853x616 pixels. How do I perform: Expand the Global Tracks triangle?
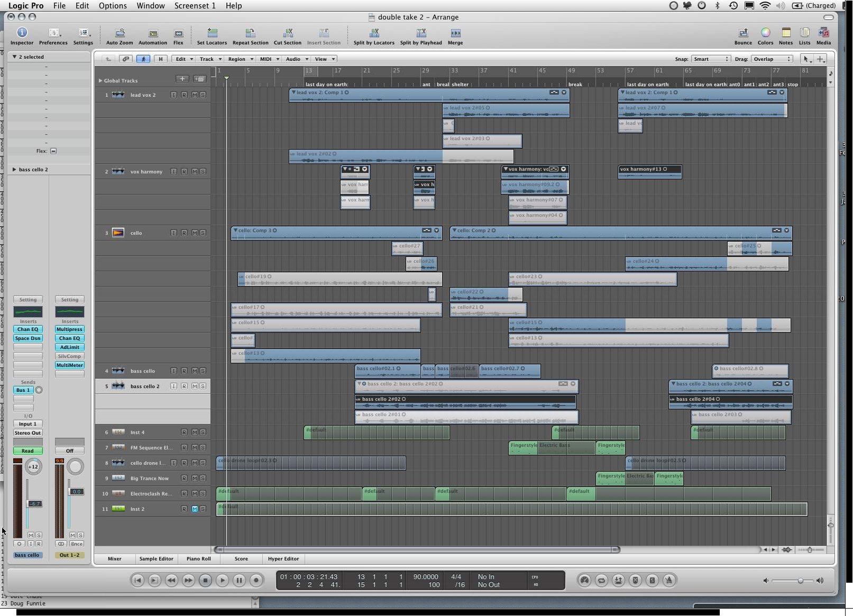pos(100,80)
